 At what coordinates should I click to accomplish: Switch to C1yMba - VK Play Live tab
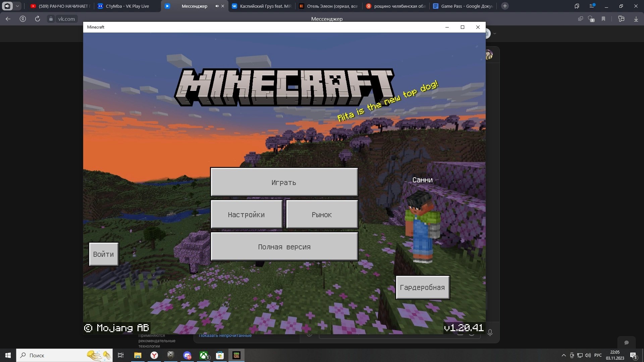click(x=127, y=6)
